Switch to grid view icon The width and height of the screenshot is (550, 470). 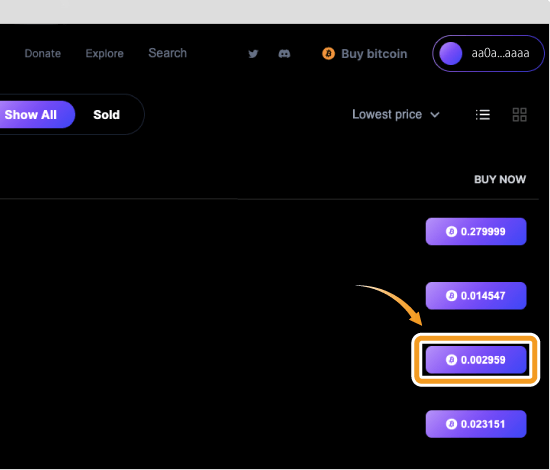tap(519, 115)
